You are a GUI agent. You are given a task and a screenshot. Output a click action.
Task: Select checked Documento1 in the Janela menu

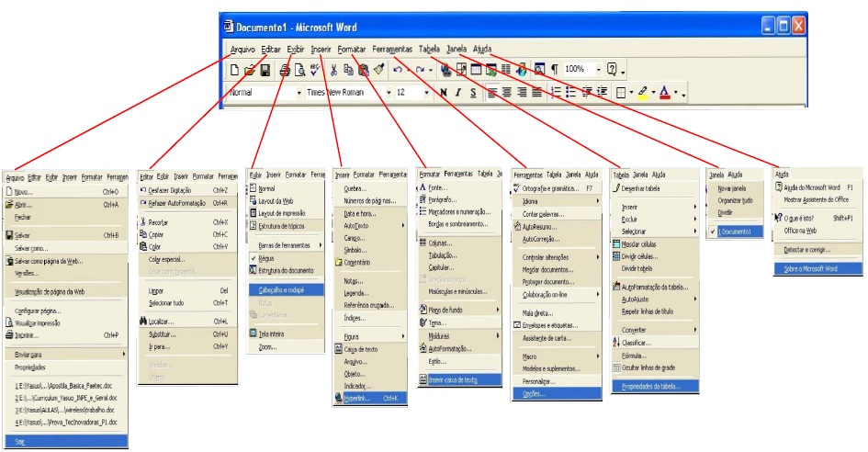[x=735, y=232]
